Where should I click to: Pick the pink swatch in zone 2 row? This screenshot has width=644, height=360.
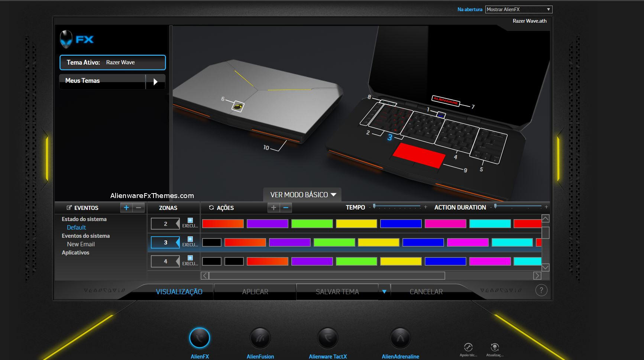coord(446,224)
